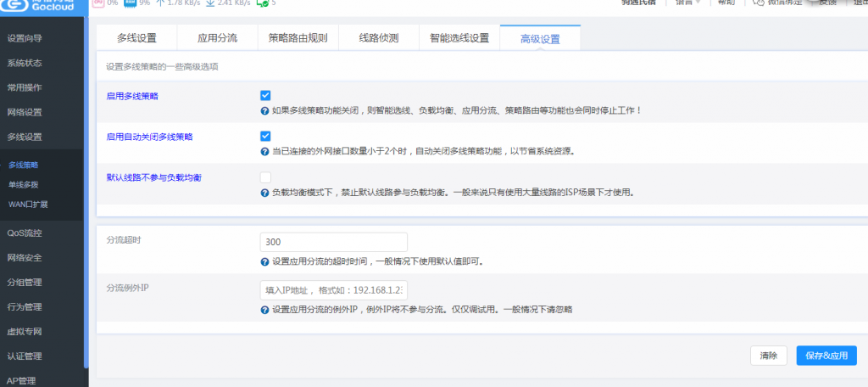Uncheck the 启用多线策略 checkbox

pyautogui.click(x=265, y=95)
